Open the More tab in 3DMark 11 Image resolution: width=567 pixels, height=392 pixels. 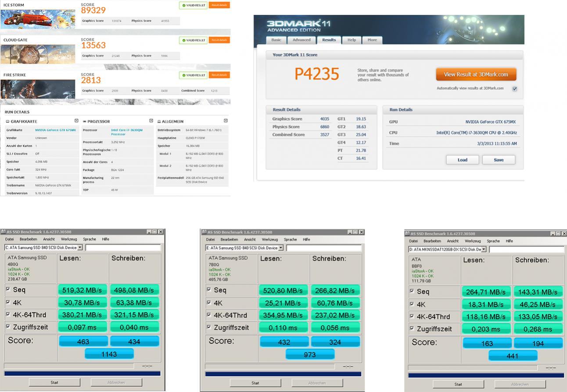tap(372, 40)
